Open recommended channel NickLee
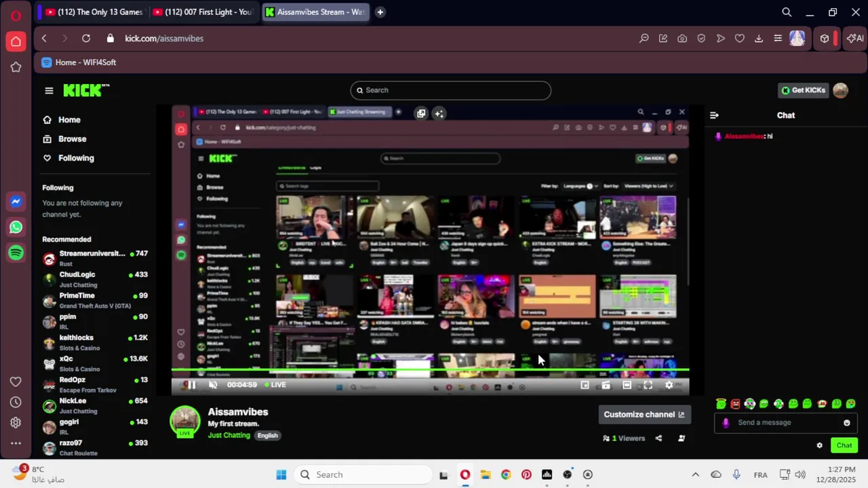The width and height of the screenshot is (868, 488). point(95,405)
